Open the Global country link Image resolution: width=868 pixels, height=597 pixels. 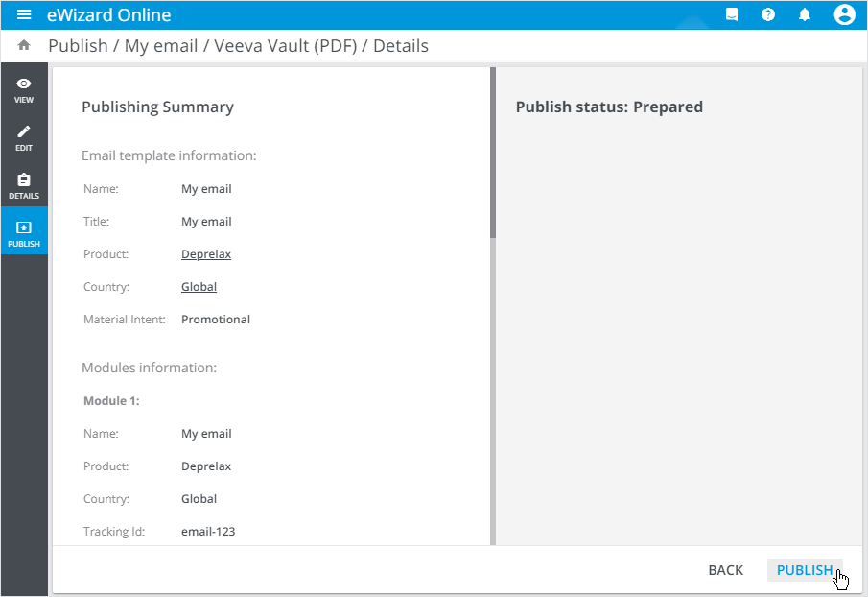tap(199, 287)
